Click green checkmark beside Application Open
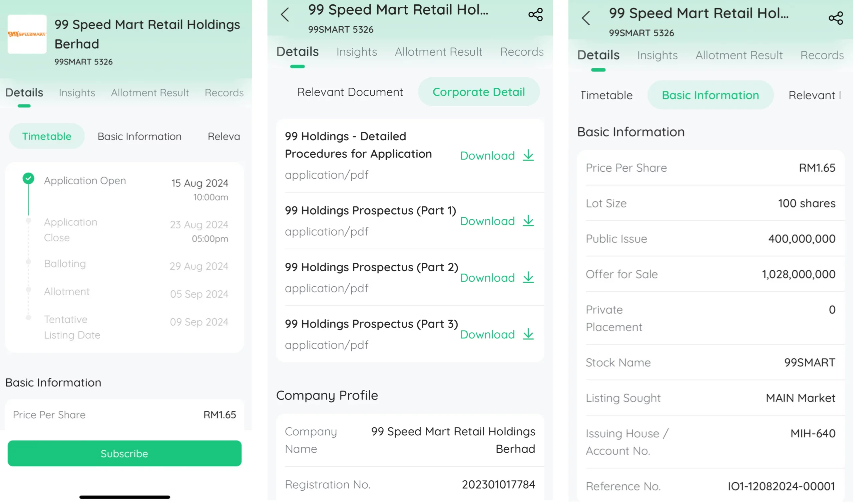854x504 pixels. coord(29,179)
